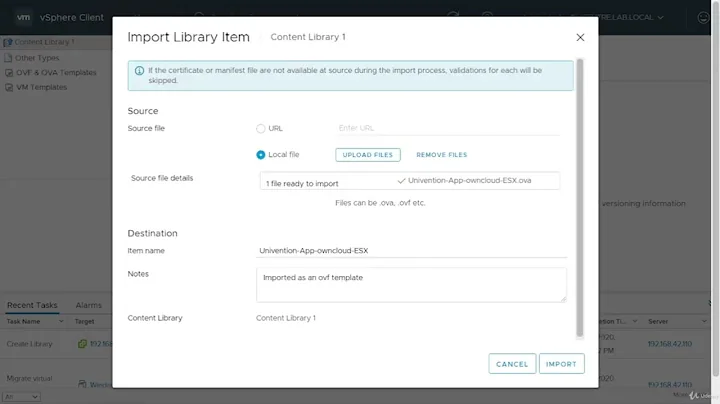Click the Target column header
This screenshot has width=720, height=404.
84,321
